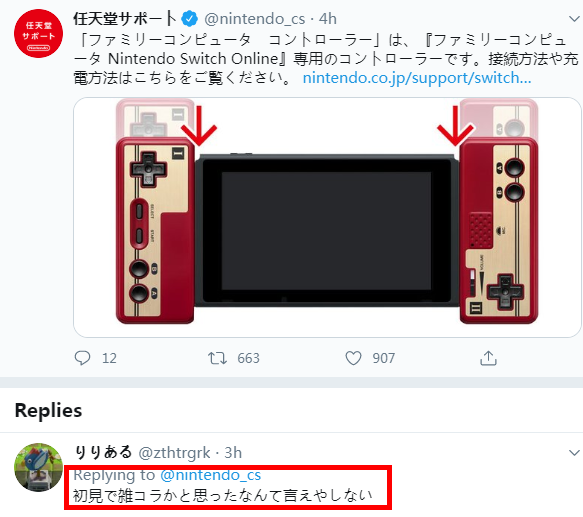Click the りりある display name
The width and height of the screenshot is (583, 517).
[x=103, y=452]
